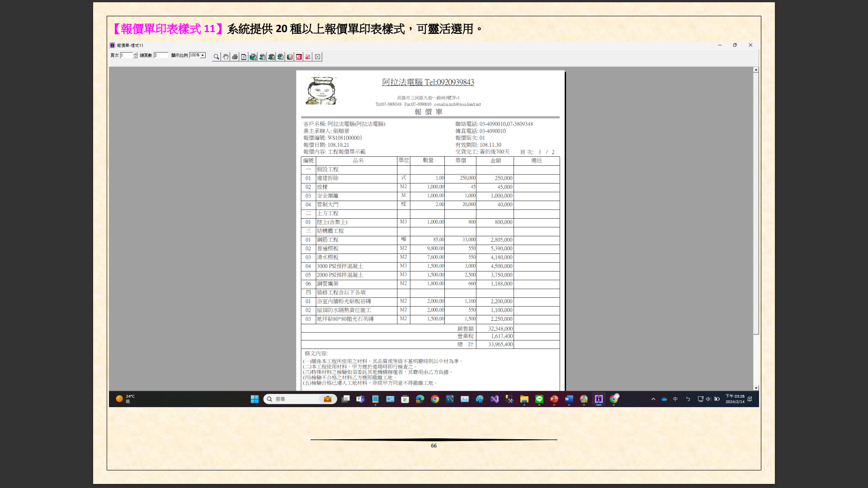Click the 頁次 page number field
This screenshot has height=488, width=868.
pyautogui.click(x=126, y=55)
